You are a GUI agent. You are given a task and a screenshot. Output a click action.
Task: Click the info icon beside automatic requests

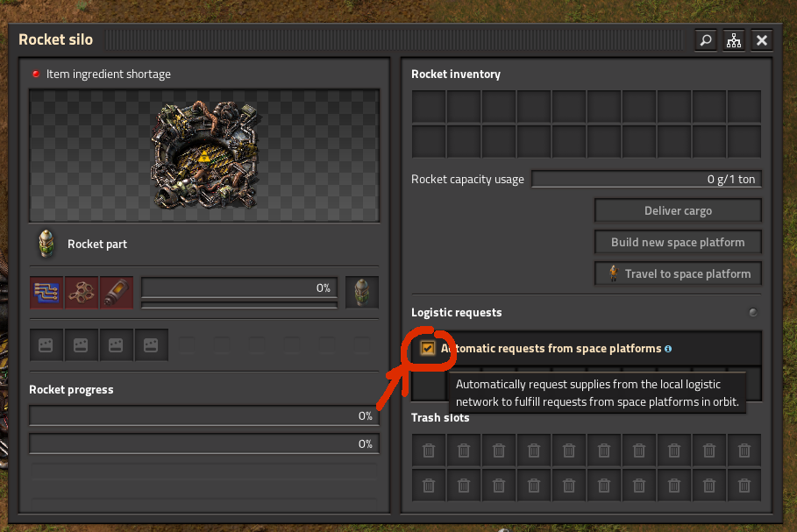tap(668, 349)
